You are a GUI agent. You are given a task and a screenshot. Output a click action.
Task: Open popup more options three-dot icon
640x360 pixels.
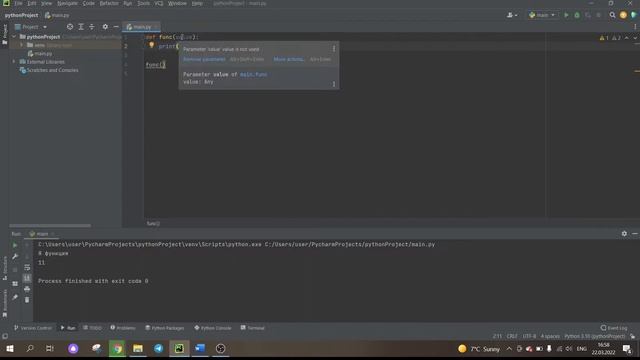334,49
